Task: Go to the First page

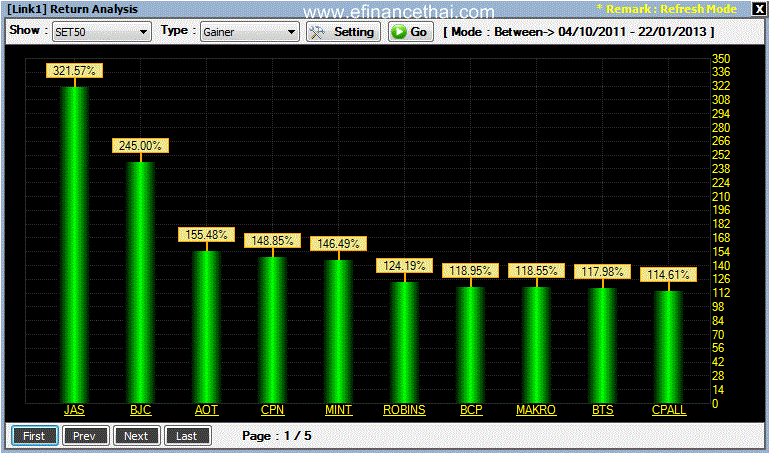Action: (34, 436)
